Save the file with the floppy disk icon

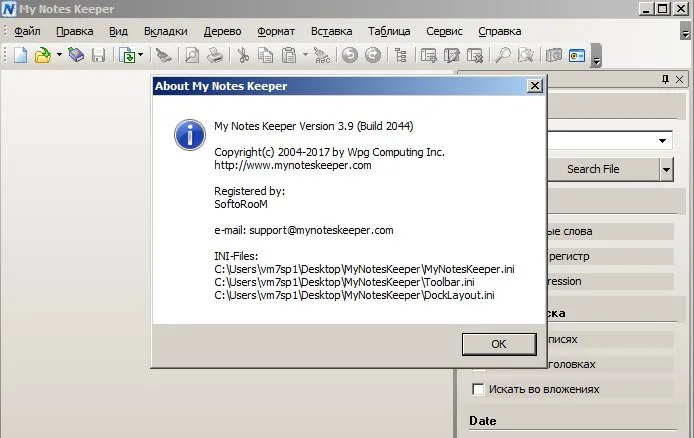click(98, 55)
